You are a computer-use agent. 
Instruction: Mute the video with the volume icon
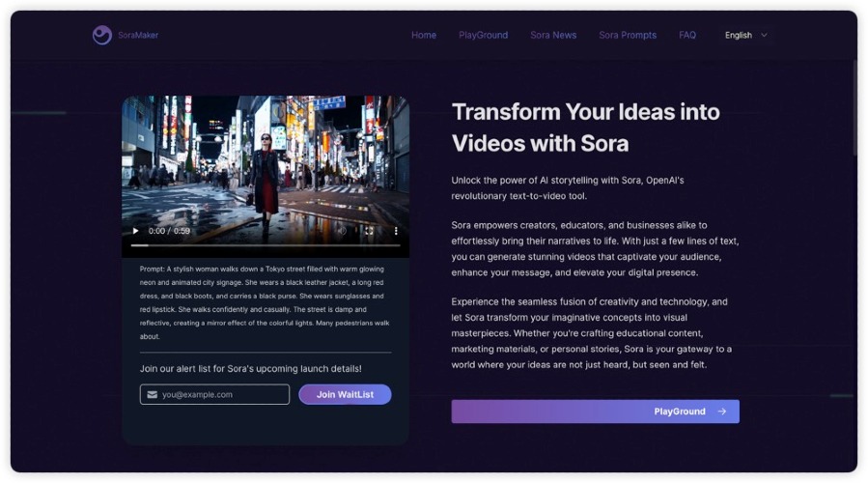[342, 231]
